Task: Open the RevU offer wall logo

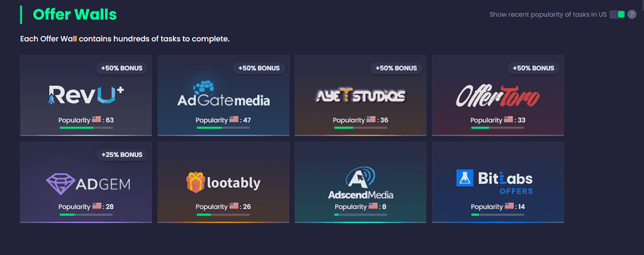Action: 86,95
